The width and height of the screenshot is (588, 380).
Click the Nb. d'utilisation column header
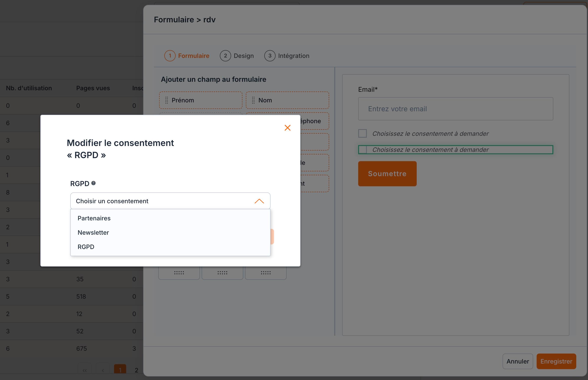pyautogui.click(x=29, y=88)
